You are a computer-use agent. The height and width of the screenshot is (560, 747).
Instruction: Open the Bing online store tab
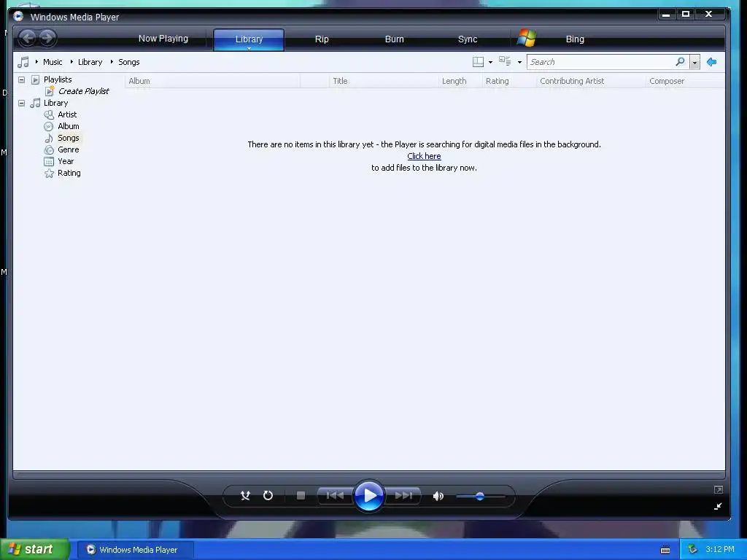click(575, 39)
